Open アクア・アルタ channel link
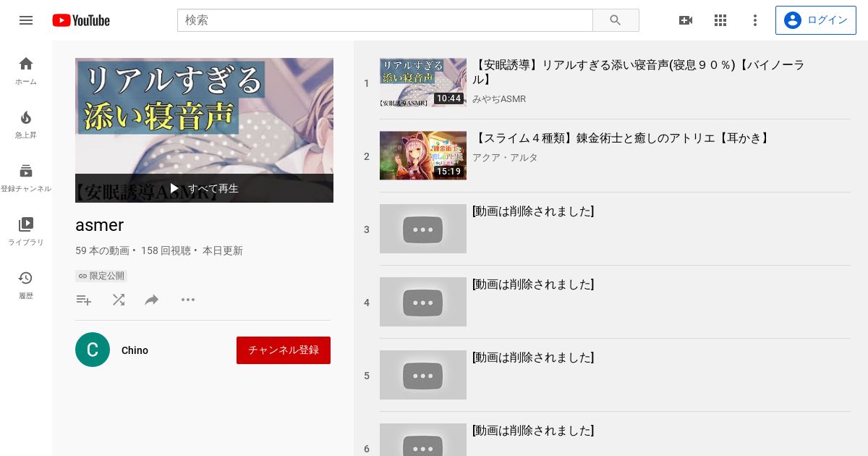The image size is (868, 456). click(505, 157)
